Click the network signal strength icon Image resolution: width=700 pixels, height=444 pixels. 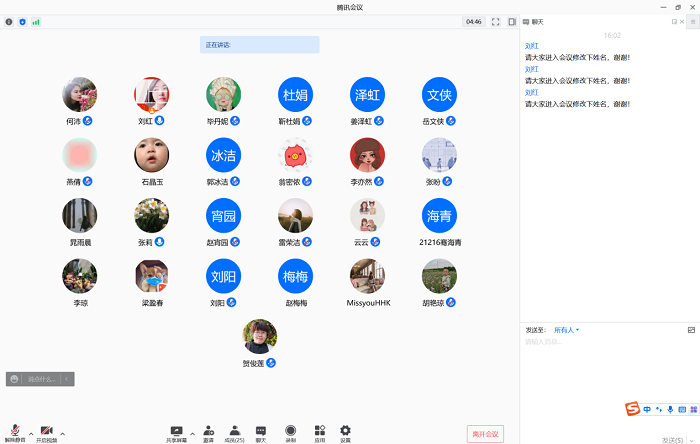pos(36,21)
